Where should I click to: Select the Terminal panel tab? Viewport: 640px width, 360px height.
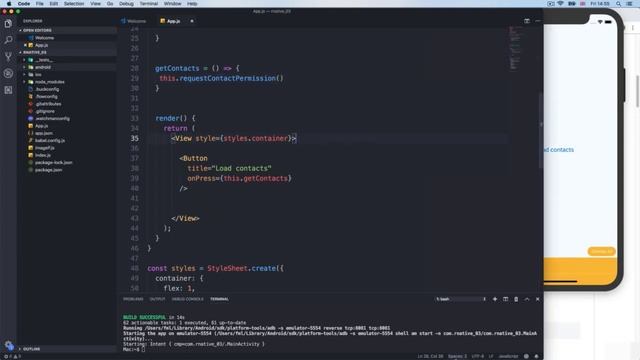219,299
